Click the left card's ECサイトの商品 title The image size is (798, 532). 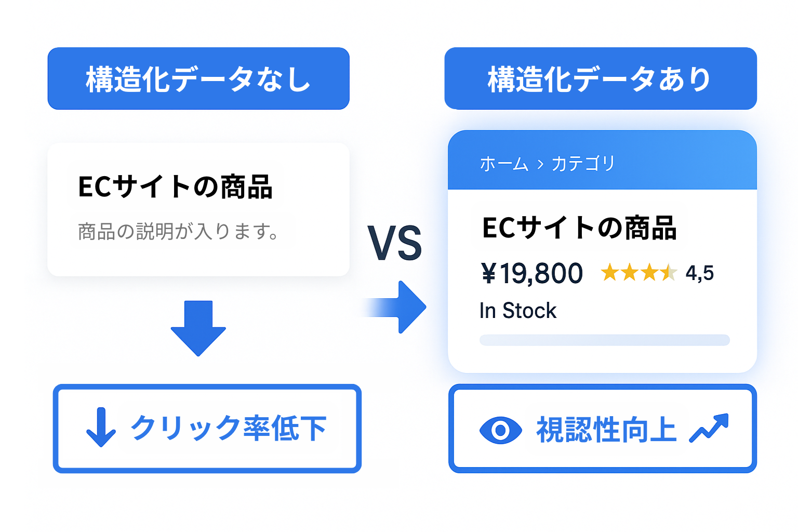(175, 187)
